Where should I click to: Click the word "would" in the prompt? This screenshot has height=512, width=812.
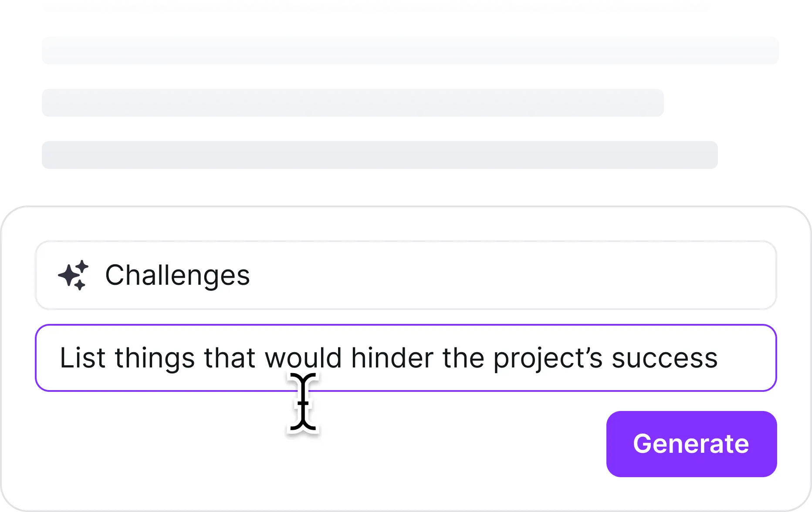point(303,358)
